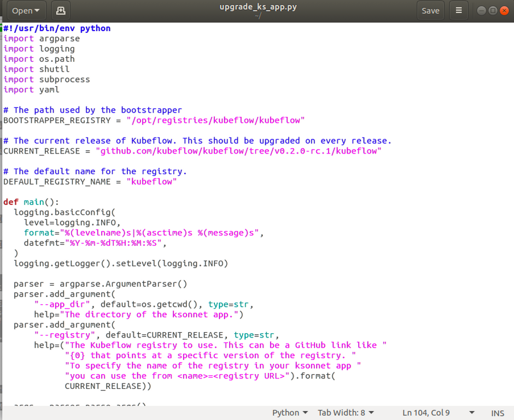Expand the cursor position dropdown arrow

(x=472, y=413)
